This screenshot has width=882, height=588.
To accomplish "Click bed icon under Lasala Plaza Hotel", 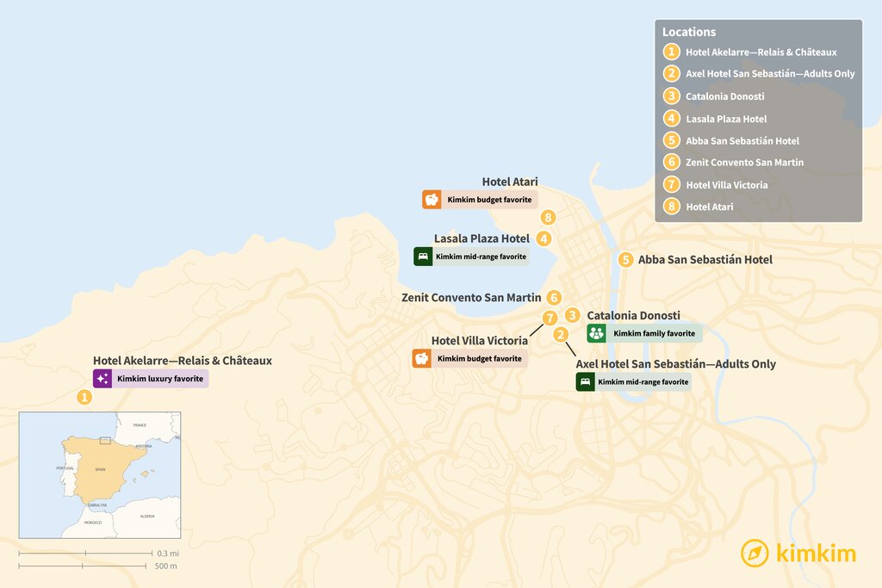I will pyautogui.click(x=422, y=257).
